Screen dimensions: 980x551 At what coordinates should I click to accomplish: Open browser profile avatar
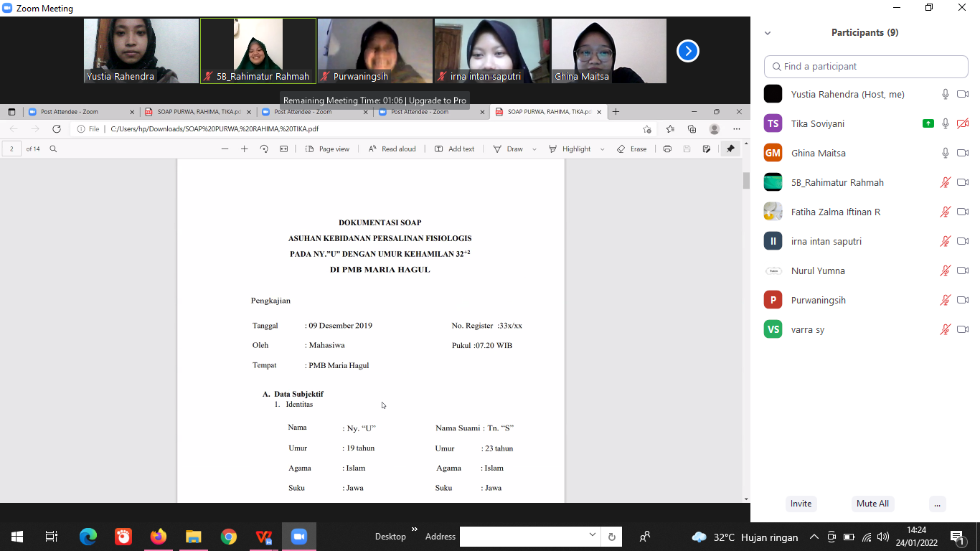[x=715, y=129]
